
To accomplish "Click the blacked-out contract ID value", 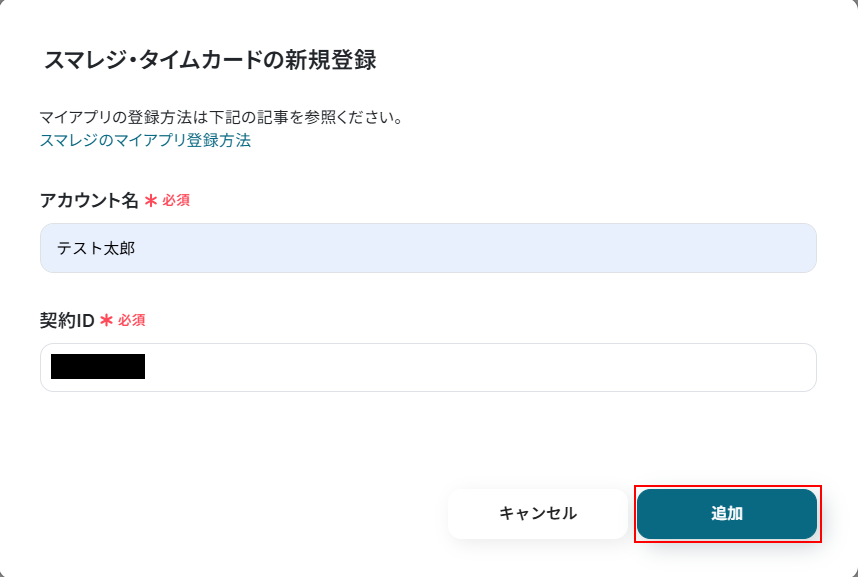I will (98, 367).
